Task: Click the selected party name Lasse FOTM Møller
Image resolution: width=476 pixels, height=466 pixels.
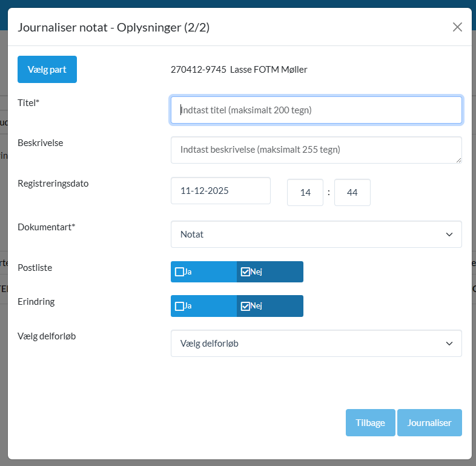Action: coord(268,70)
